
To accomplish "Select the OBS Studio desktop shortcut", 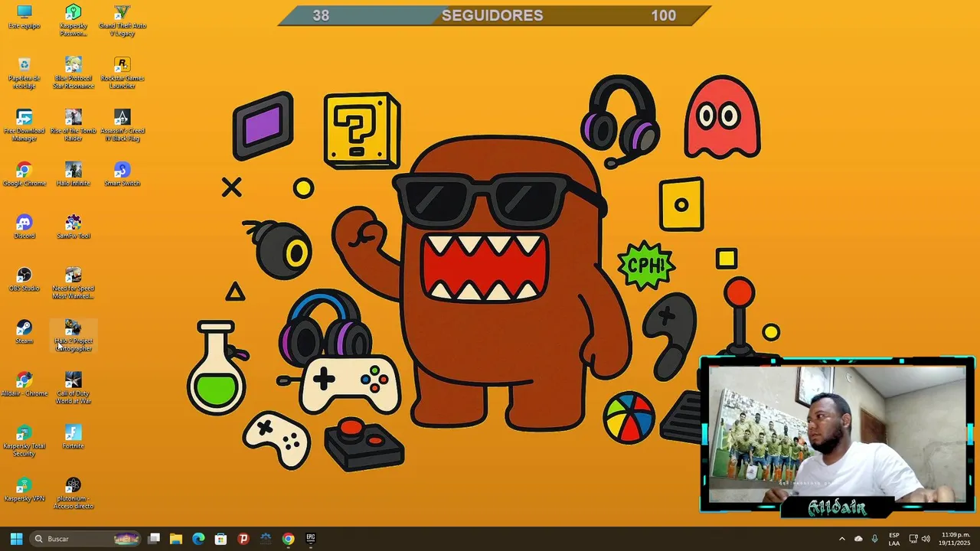I will coord(24,280).
